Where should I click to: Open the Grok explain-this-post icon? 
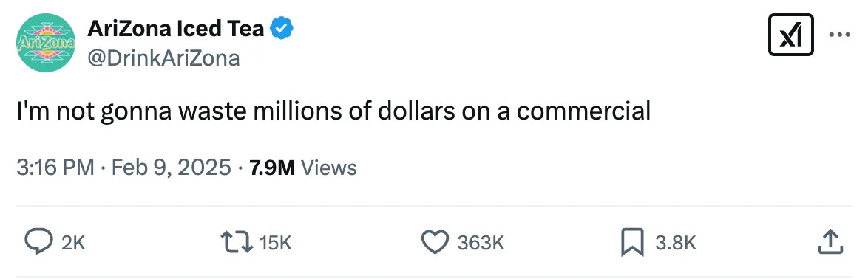click(x=790, y=35)
